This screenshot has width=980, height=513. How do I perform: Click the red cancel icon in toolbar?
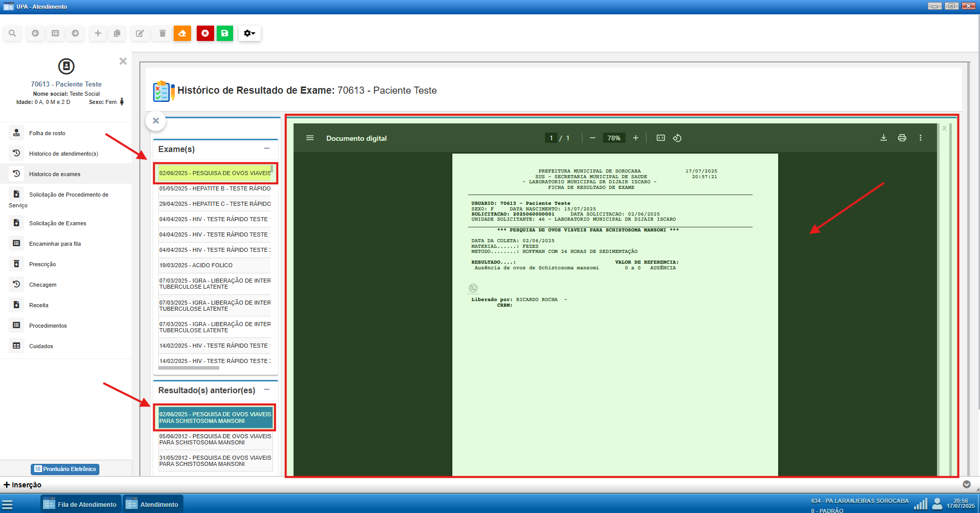205,33
